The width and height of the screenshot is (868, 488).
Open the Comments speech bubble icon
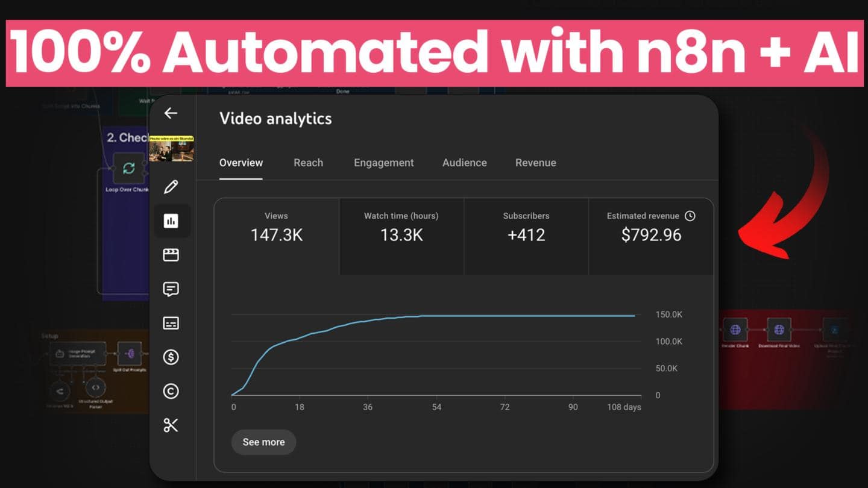171,289
